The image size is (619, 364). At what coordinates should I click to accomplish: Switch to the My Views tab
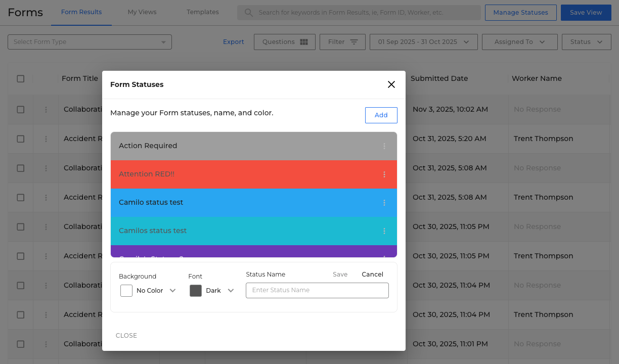pyautogui.click(x=142, y=12)
